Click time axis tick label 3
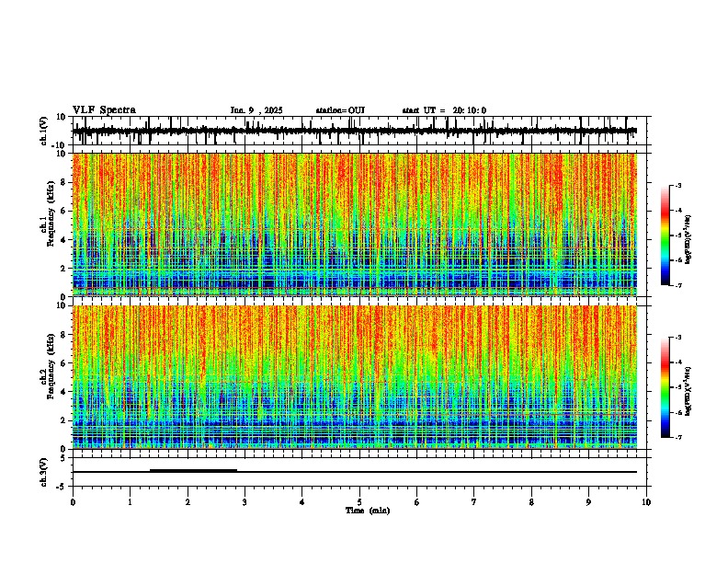The width and height of the screenshot is (728, 563). pos(245,502)
